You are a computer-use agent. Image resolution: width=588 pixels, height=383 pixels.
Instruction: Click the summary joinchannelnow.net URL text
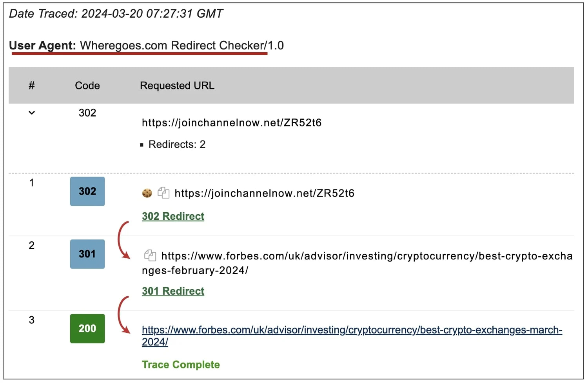pos(232,123)
